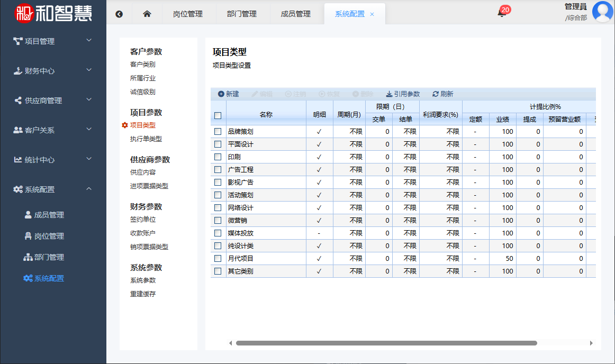Screen dimensions: 615x364
Task: Expand the 统计中心 sidebar chevron
Action: coord(89,159)
